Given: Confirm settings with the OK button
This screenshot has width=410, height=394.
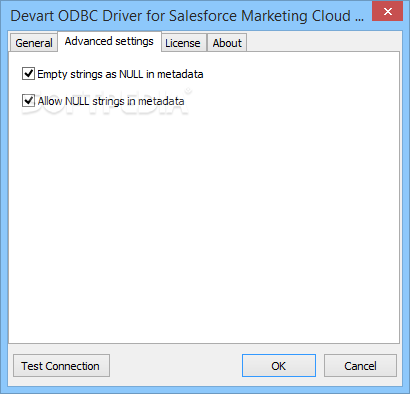Looking at the screenshot, I should [279, 366].
